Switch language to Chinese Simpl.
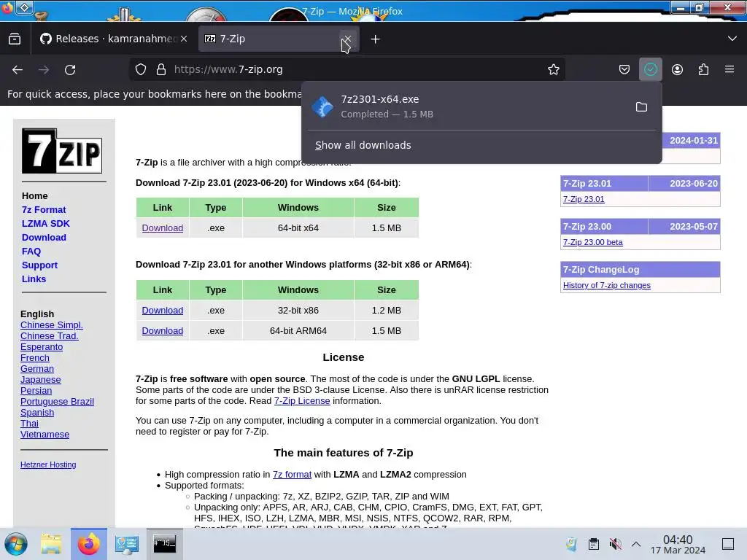The width and height of the screenshot is (747, 560). (x=52, y=324)
